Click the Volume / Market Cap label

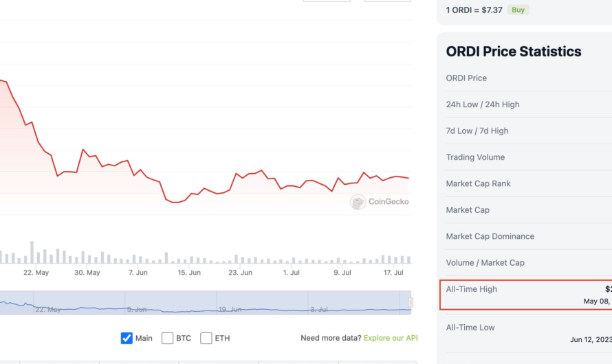pos(485,262)
